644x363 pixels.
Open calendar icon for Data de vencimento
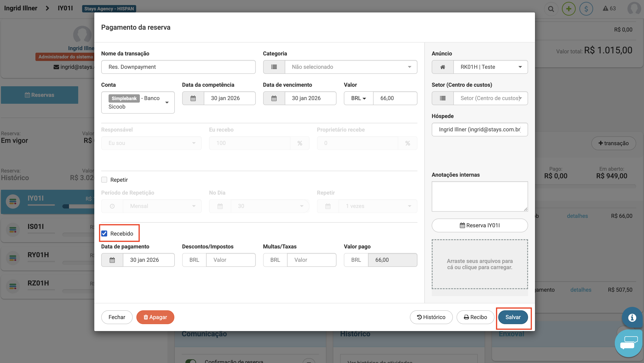(274, 98)
